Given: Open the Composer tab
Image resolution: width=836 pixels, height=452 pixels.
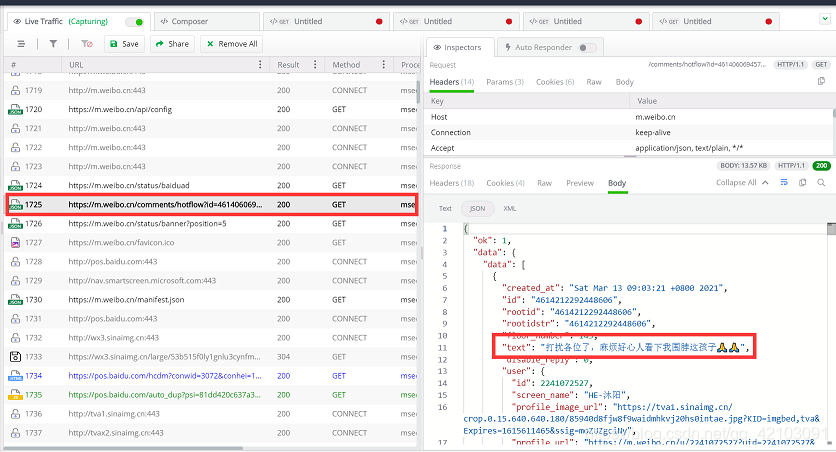Looking at the screenshot, I should [x=207, y=21].
